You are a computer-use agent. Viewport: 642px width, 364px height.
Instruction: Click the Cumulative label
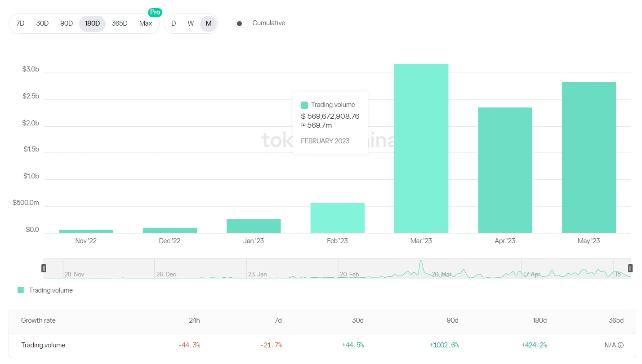pyautogui.click(x=269, y=23)
